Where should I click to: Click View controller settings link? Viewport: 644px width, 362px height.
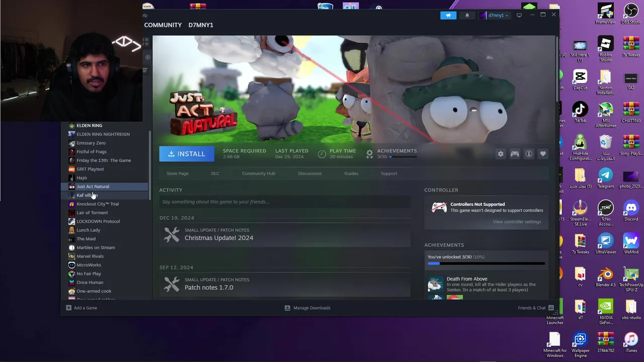pos(517,222)
